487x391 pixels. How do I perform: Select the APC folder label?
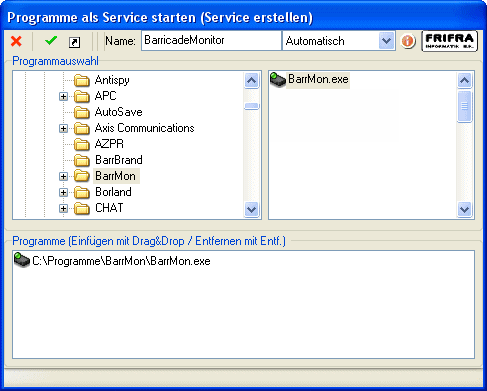click(106, 96)
